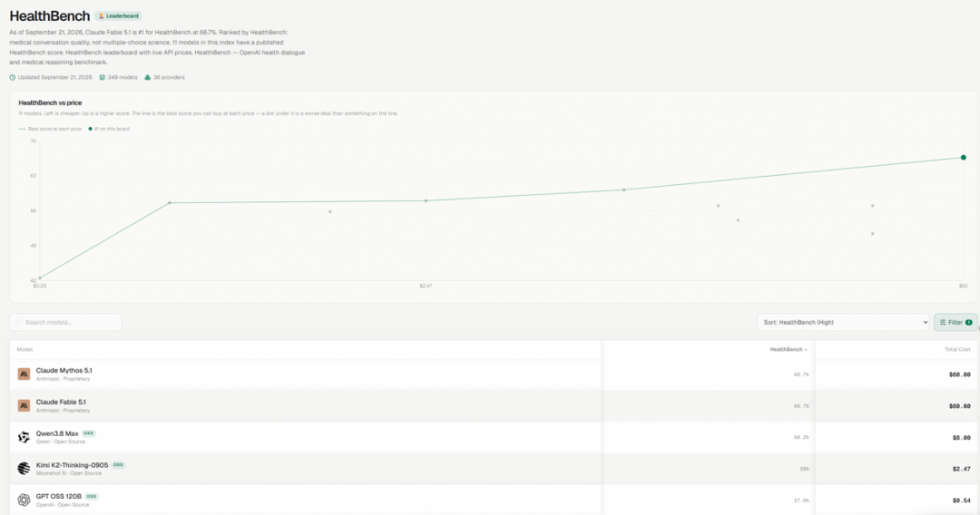This screenshot has height=515, width=980.
Task: Click the 70 y-axis label on the chart
Action: [x=34, y=141]
